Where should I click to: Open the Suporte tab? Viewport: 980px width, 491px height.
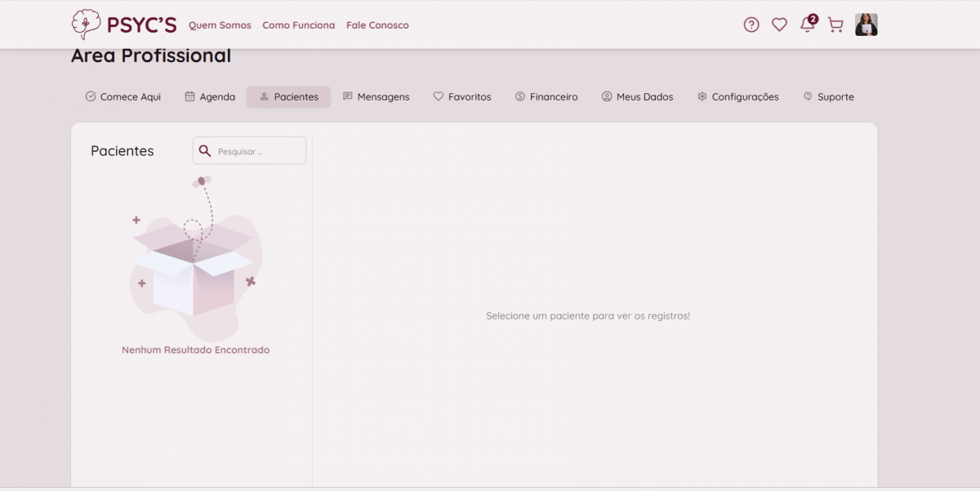point(828,96)
